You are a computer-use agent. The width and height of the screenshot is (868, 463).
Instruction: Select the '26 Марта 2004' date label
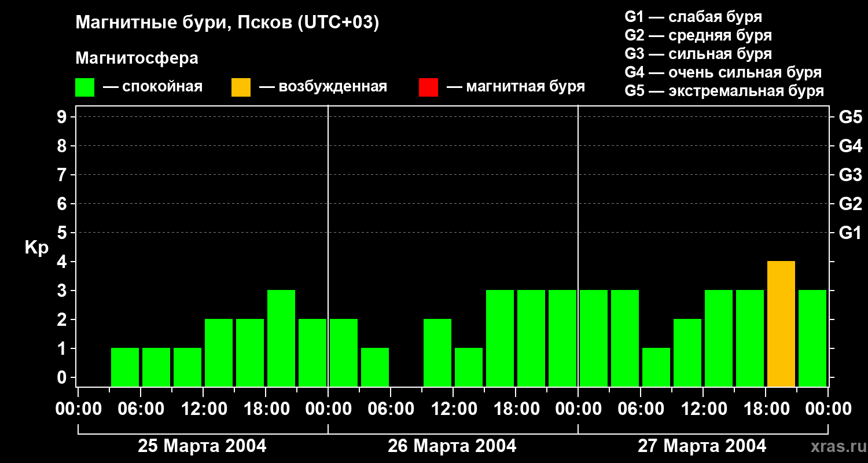tap(452, 446)
